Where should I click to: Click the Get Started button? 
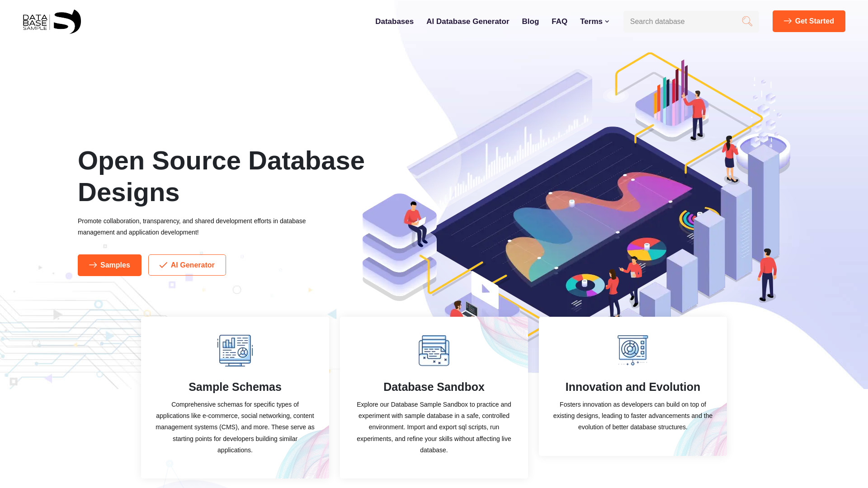(809, 21)
